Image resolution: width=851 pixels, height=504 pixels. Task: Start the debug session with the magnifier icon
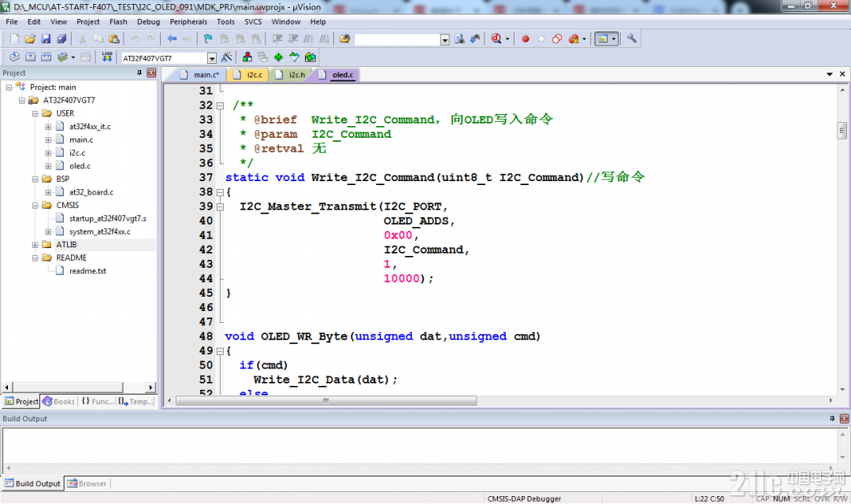(496, 39)
